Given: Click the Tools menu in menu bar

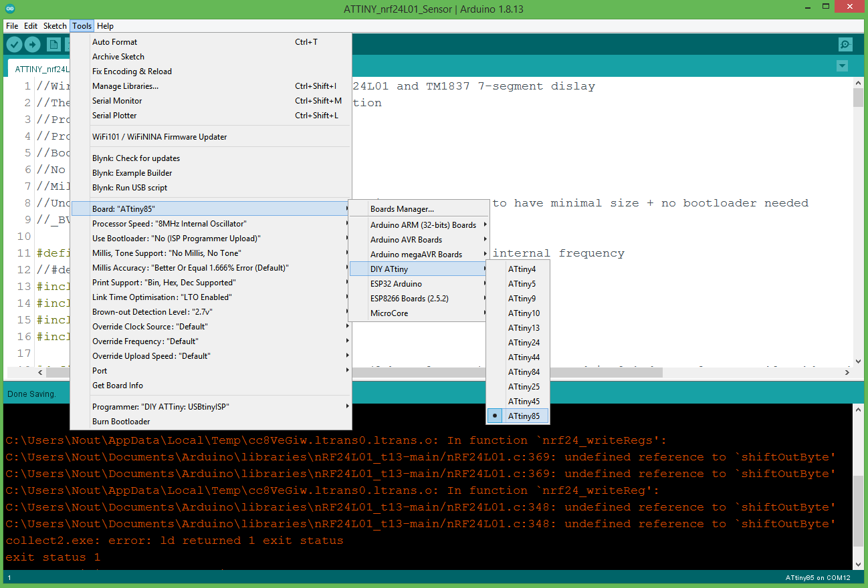Looking at the screenshot, I should pos(82,26).
